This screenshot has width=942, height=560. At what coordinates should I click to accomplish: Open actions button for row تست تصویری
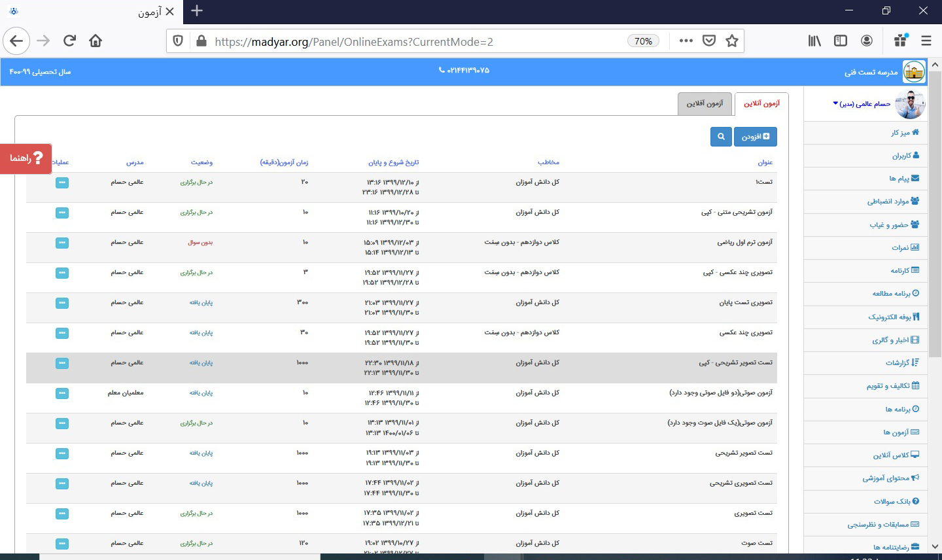62,514
